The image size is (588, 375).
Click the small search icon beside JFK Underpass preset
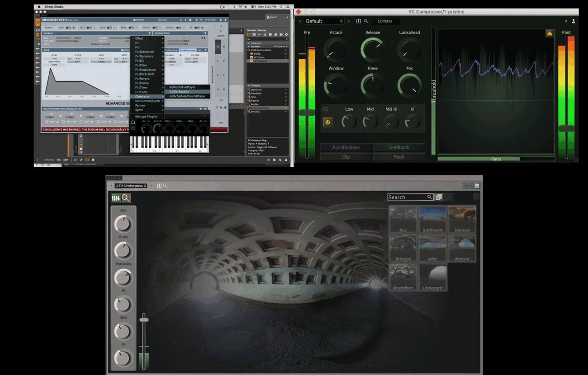(165, 186)
